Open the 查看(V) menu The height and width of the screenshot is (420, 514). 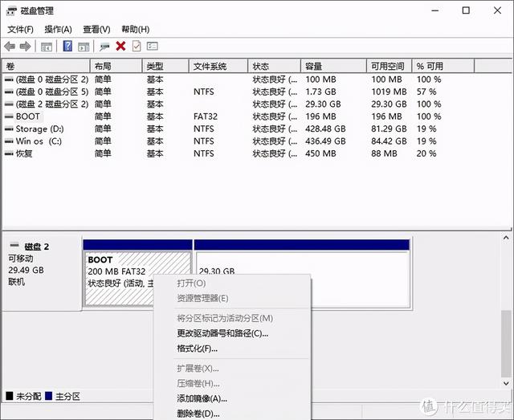click(96, 30)
